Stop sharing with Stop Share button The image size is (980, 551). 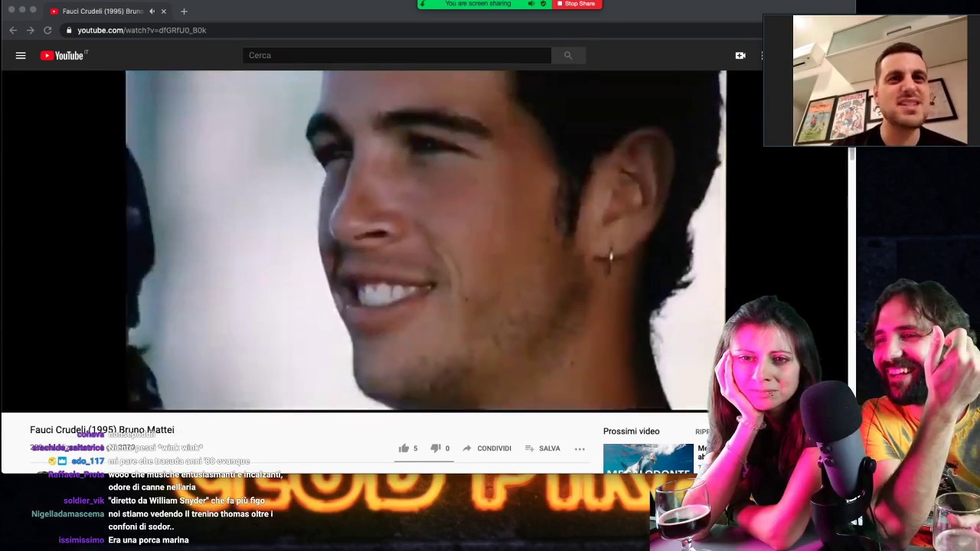577,4
